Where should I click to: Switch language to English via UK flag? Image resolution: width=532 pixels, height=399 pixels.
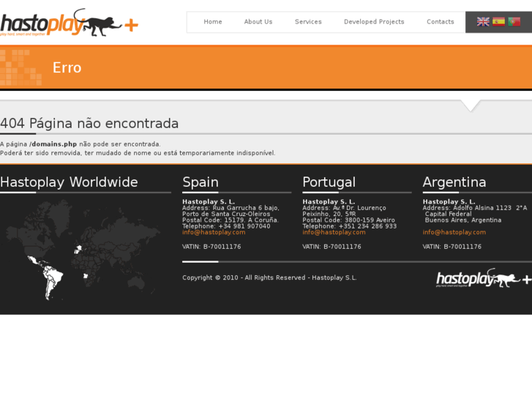coord(483,22)
